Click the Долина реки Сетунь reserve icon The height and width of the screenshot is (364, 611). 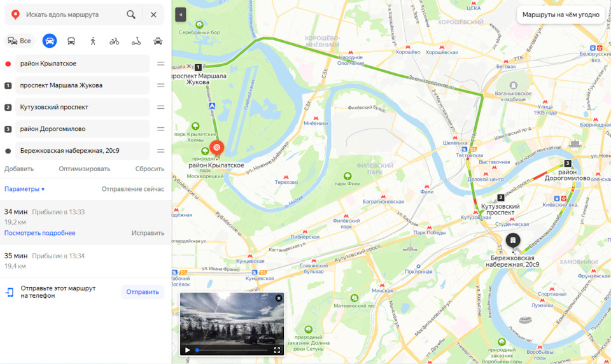click(x=308, y=330)
